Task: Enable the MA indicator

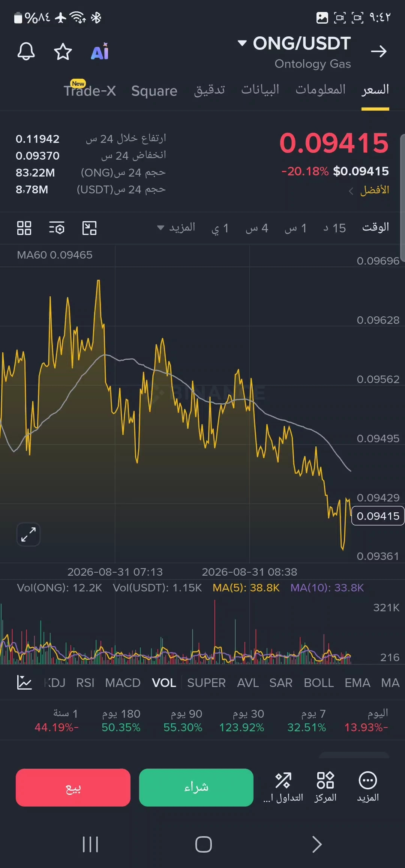Action: tap(390, 683)
